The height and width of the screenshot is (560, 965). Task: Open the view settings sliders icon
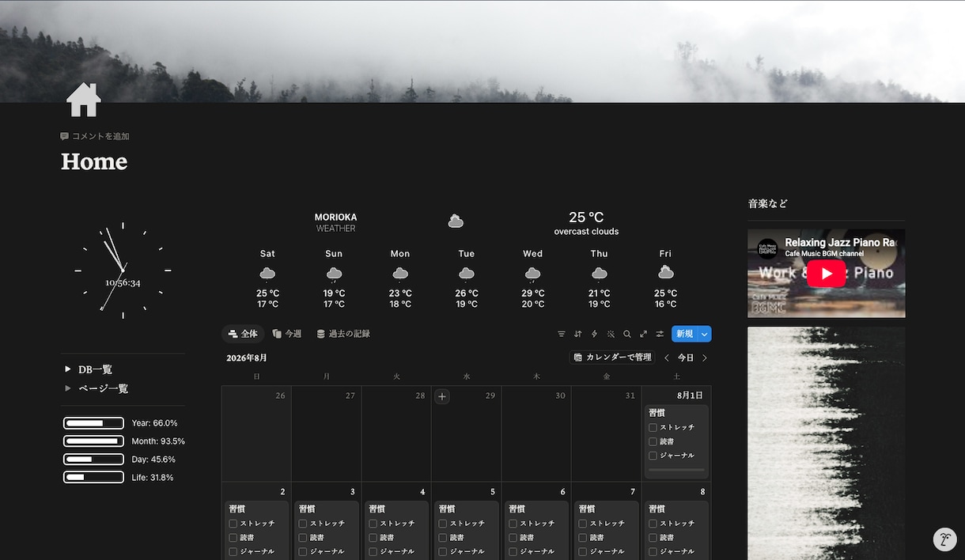660,334
